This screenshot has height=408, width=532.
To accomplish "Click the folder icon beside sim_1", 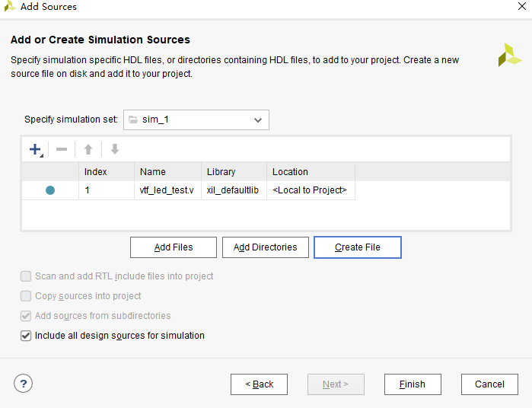I will (132, 120).
